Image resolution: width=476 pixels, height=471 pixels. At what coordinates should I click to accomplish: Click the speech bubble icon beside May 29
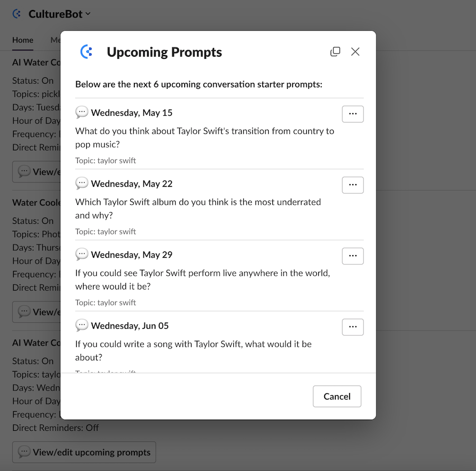[81, 255]
